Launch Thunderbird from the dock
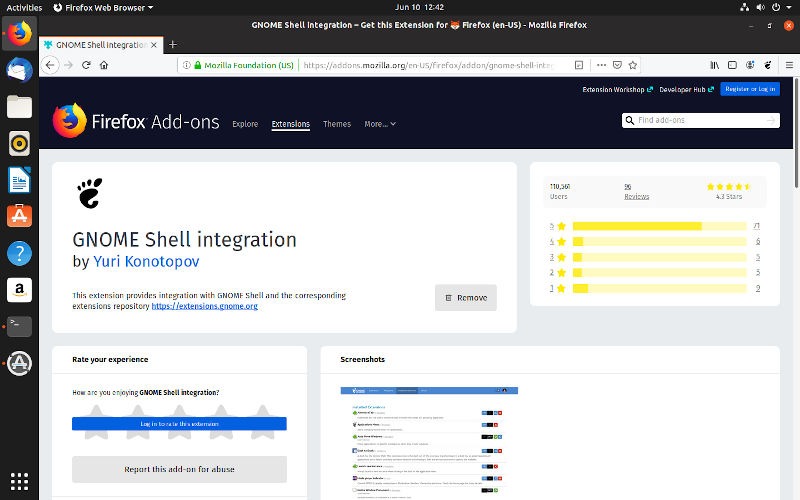This screenshot has height=500, width=800. tap(19, 69)
